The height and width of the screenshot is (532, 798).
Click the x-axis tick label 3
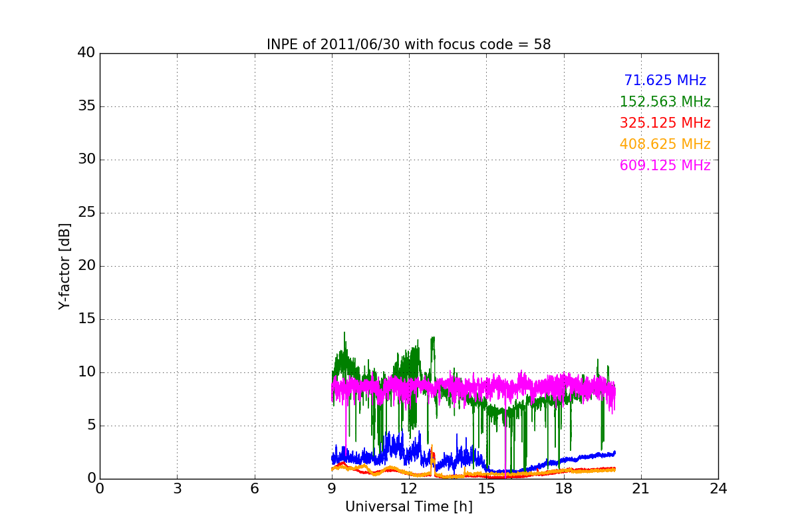click(177, 489)
